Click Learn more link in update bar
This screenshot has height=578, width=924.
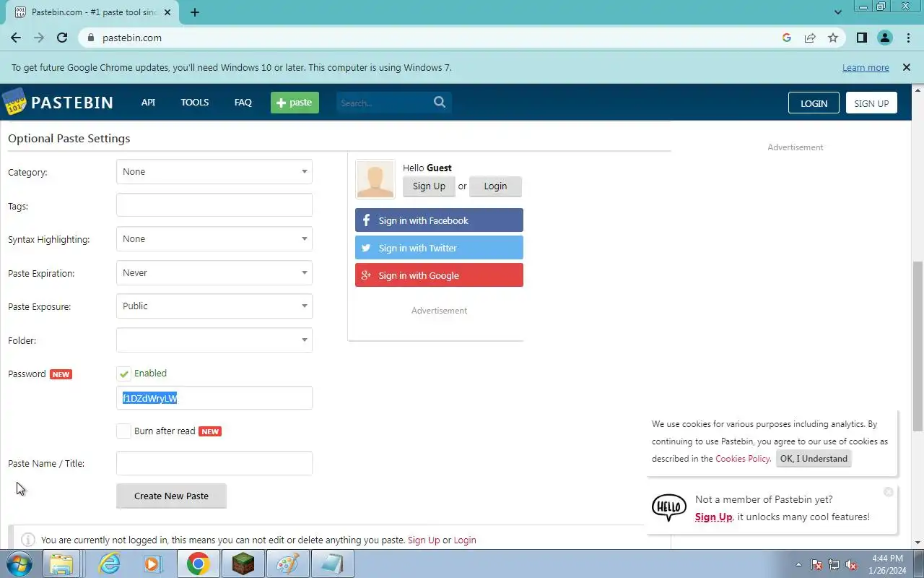(866, 67)
